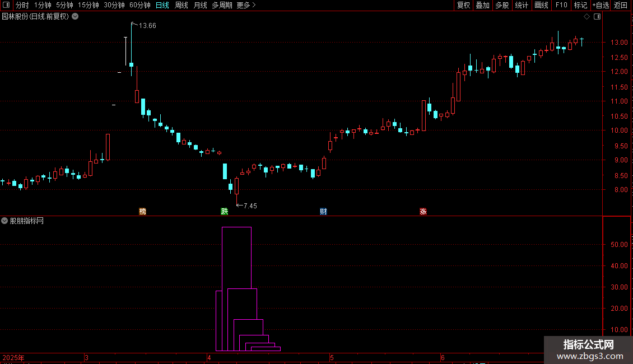
Task: Click month 6 marker on time axis
Action: pyautogui.click(x=443, y=357)
